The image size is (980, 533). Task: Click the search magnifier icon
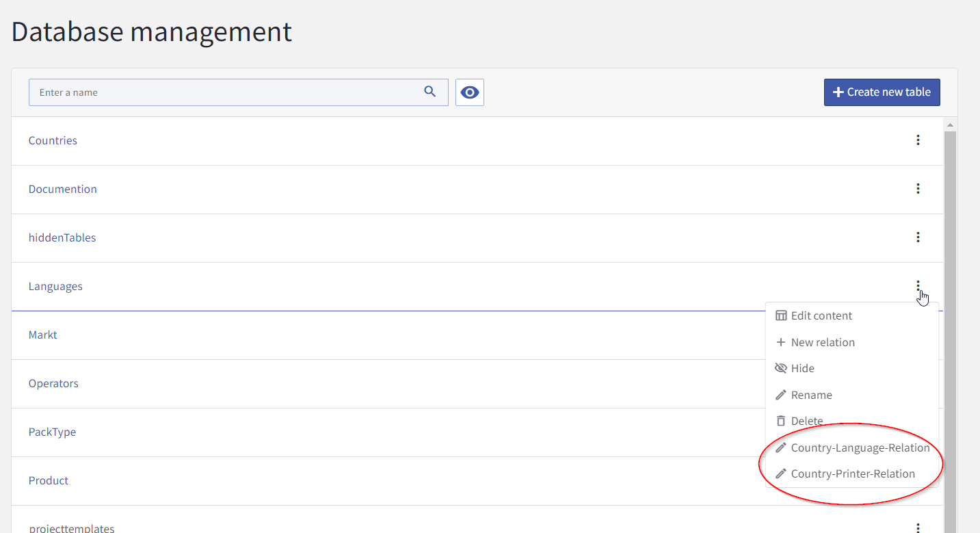tap(429, 92)
